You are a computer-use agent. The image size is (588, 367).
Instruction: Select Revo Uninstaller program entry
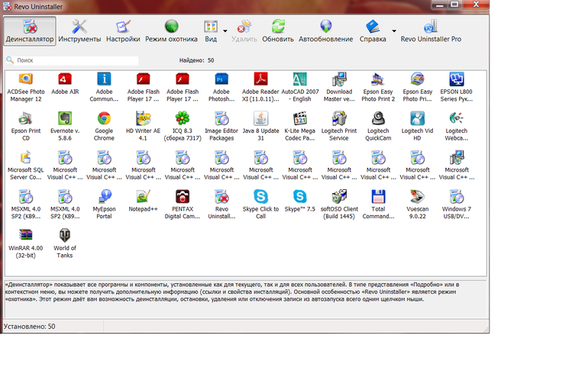click(221, 205)
